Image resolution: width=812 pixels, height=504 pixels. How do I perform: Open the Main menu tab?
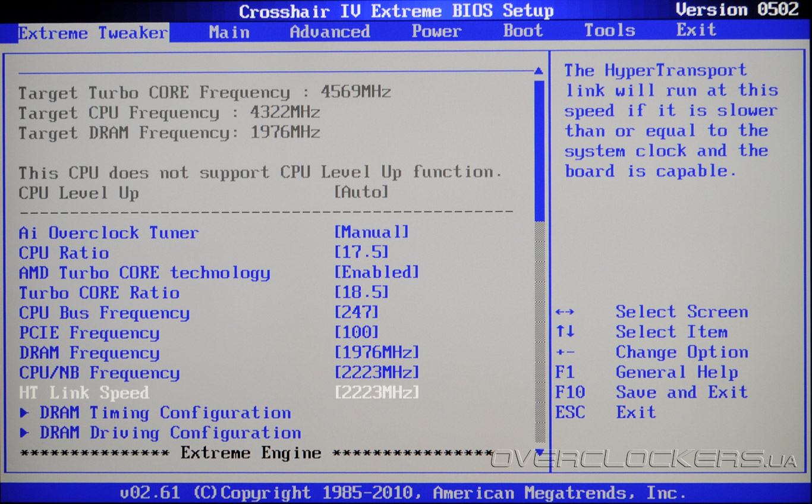pyautogui.click(x=229, y=32)
